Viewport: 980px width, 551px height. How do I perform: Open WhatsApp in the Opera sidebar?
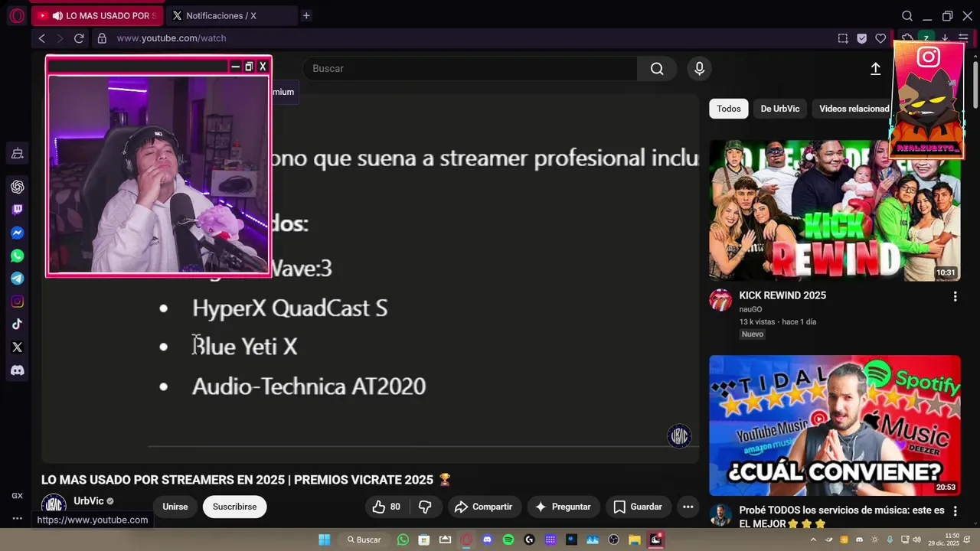pos(17,256)
